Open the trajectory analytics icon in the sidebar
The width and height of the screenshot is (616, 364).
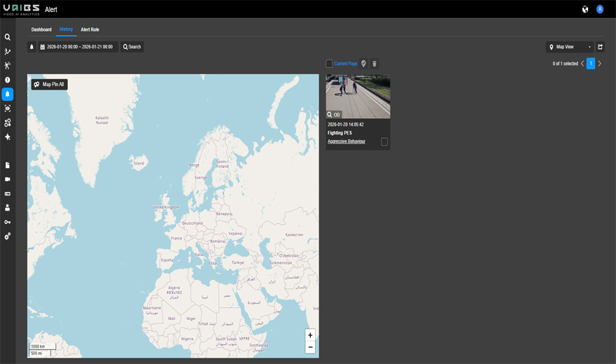(8, 51)
